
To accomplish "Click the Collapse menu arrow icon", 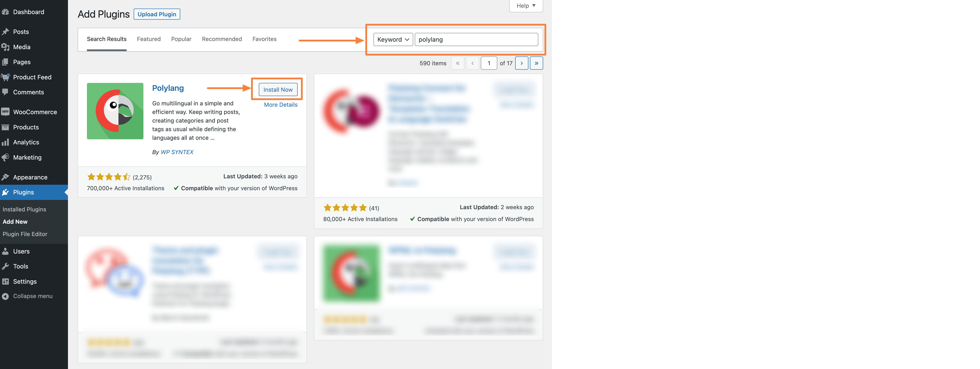I will click(x=5, y=296).
